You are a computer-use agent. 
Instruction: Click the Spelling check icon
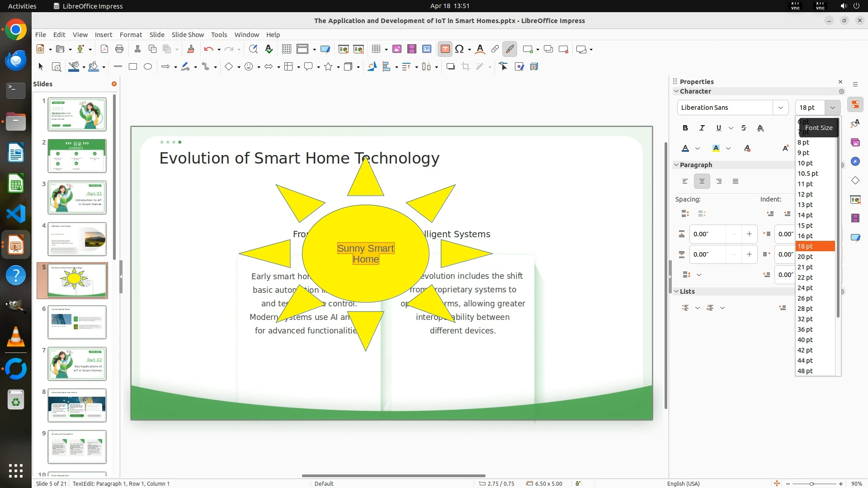[269, 49]
